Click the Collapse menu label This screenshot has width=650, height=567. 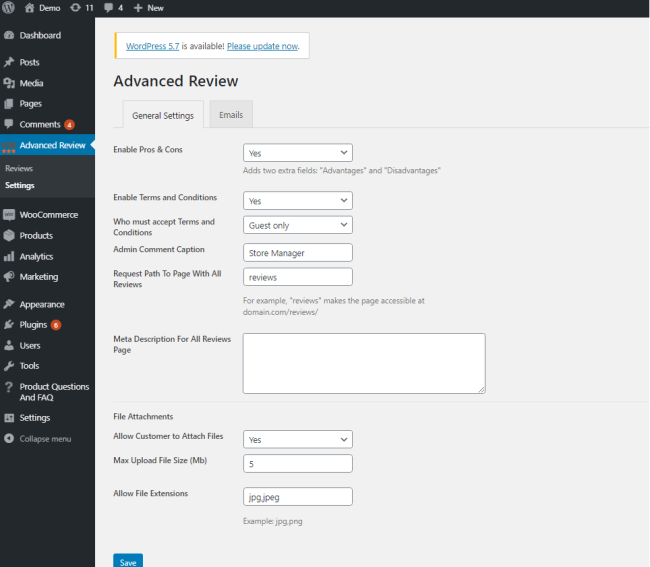(45, 439)
